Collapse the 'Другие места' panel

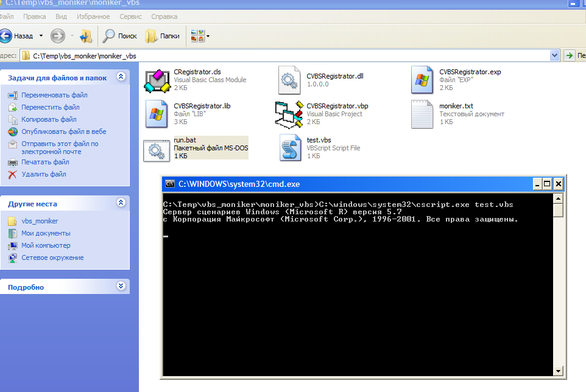[121, 203]
